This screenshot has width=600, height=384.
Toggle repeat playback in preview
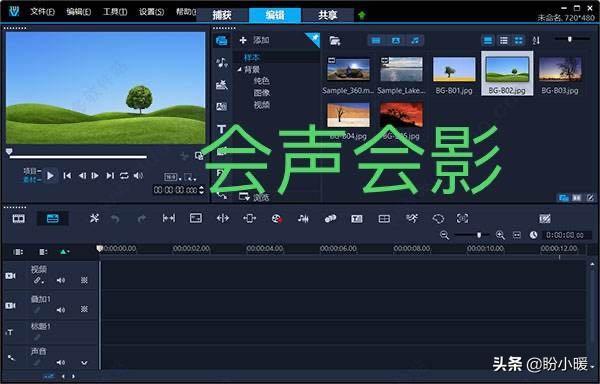pyautogui.click(x=124, y=176)
